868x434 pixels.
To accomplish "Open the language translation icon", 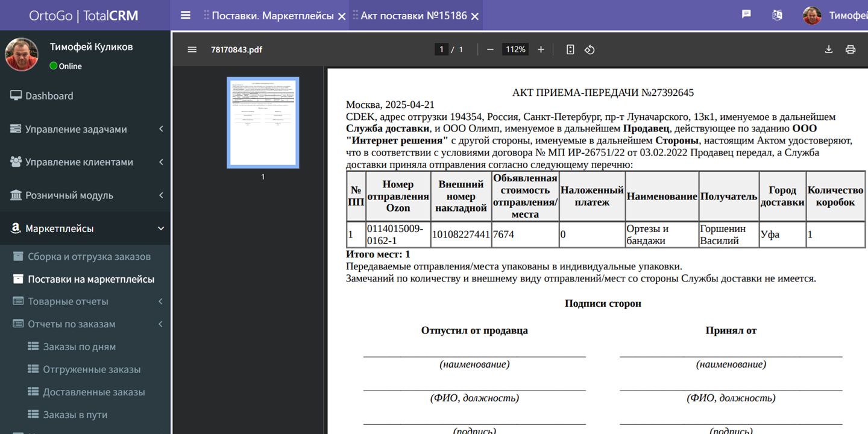I will point(778,15).
